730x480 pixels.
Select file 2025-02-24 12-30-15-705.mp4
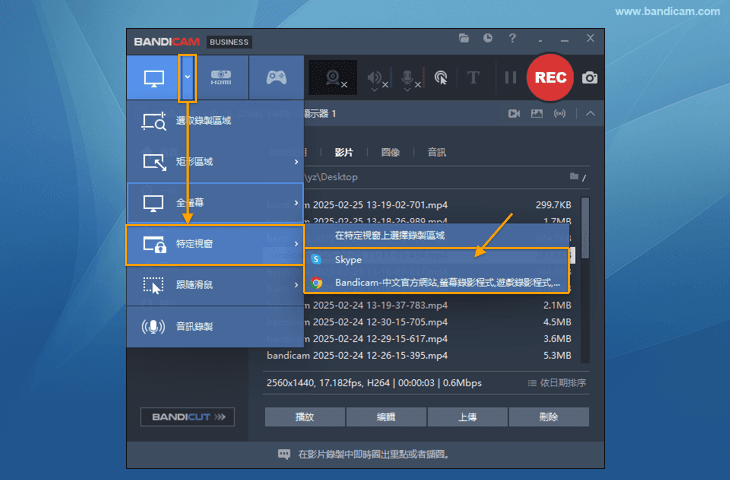[419, 322]
